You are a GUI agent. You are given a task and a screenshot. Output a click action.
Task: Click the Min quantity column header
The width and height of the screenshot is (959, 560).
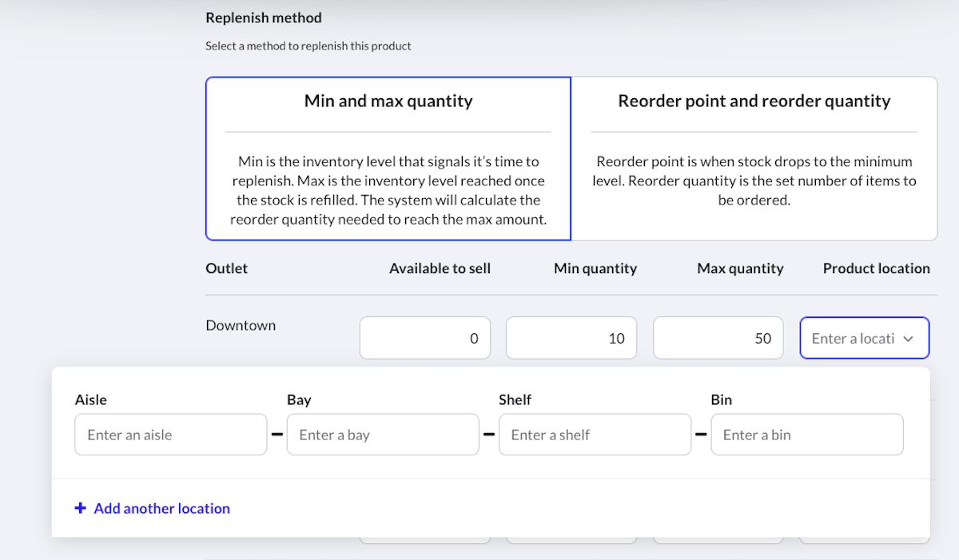pos(595,268)
